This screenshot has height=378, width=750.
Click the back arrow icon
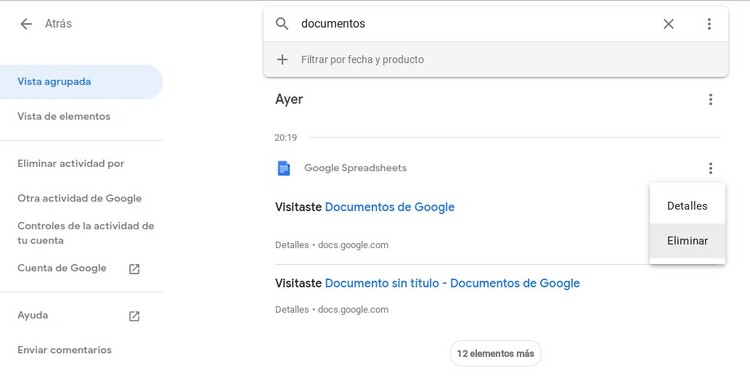coord(26,23)
